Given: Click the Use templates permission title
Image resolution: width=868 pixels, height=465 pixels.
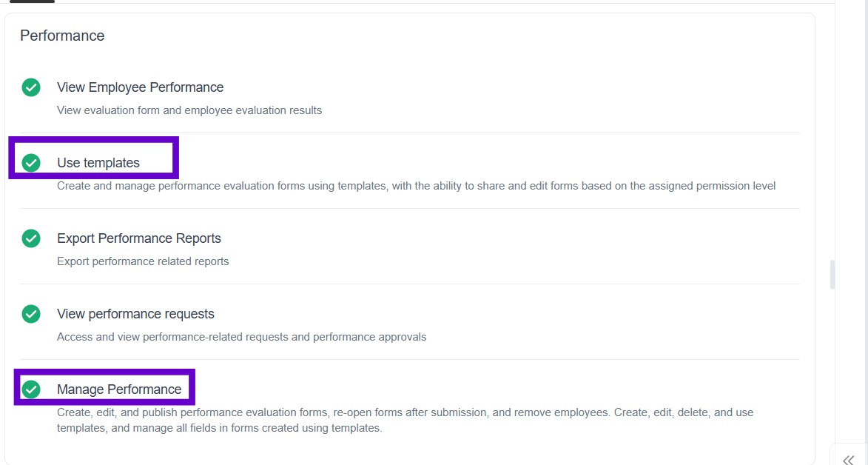Looking at the screenshot, I should 98,163.
